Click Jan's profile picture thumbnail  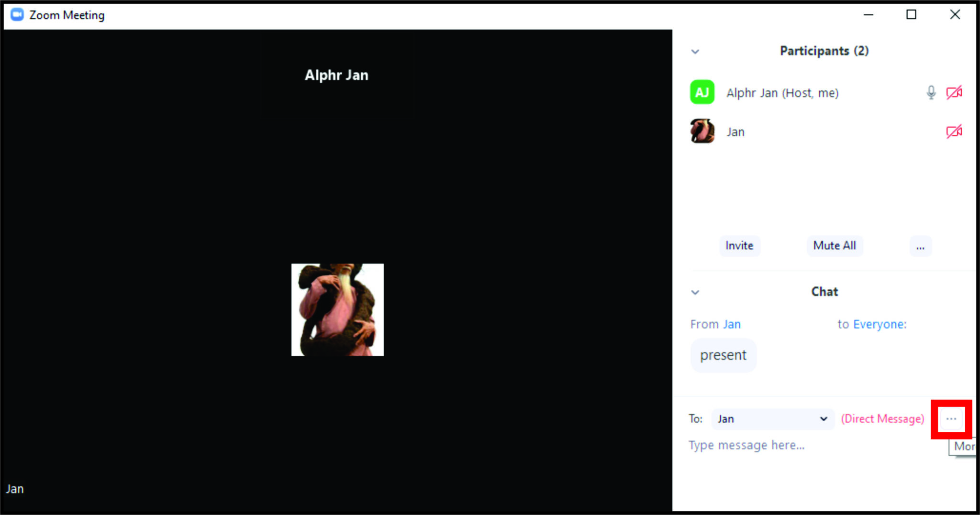pyautogui.click(x=702, y=131)
